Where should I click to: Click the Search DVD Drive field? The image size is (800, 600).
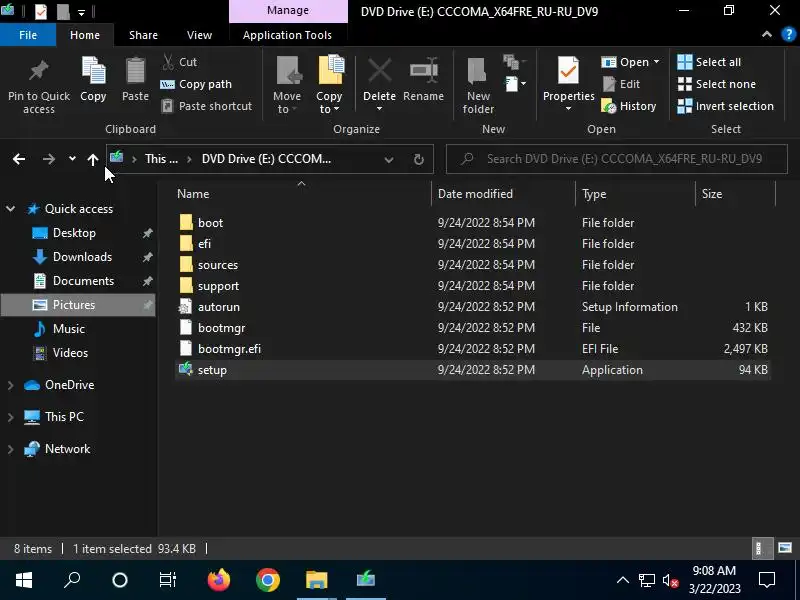[616, 159]
